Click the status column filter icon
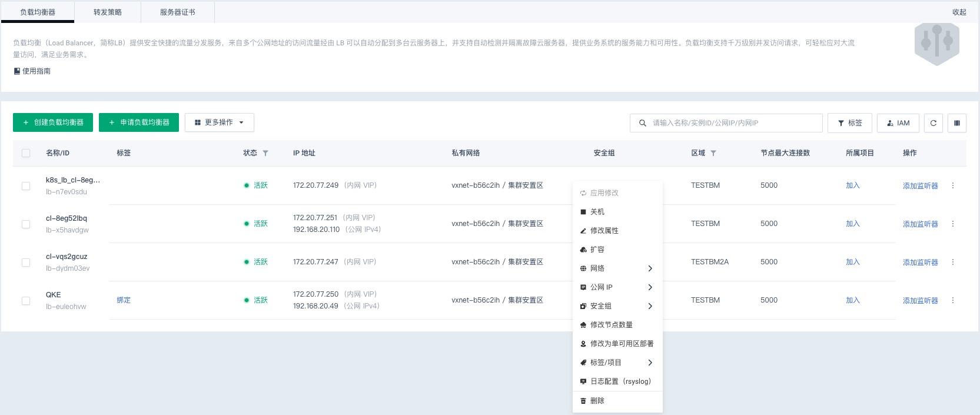This screenshot has width=980, height=415. [265, 153]
